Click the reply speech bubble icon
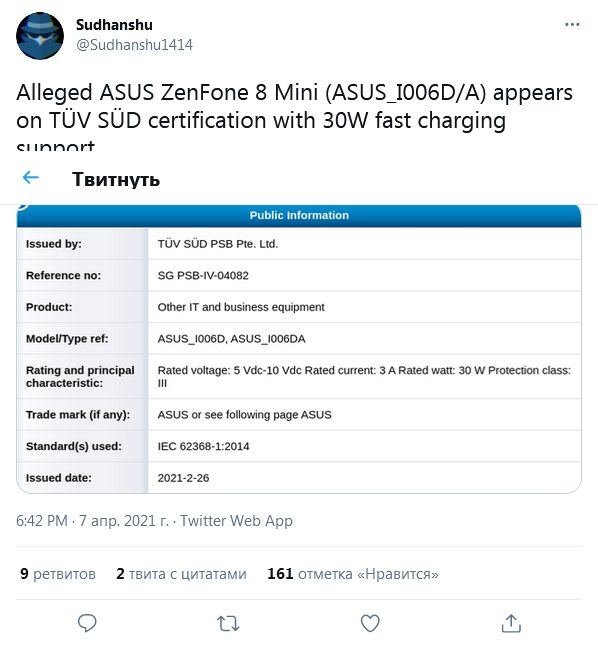Image resolution: width=598 pixels, height=647 pixels. click(x=87, y=623)
